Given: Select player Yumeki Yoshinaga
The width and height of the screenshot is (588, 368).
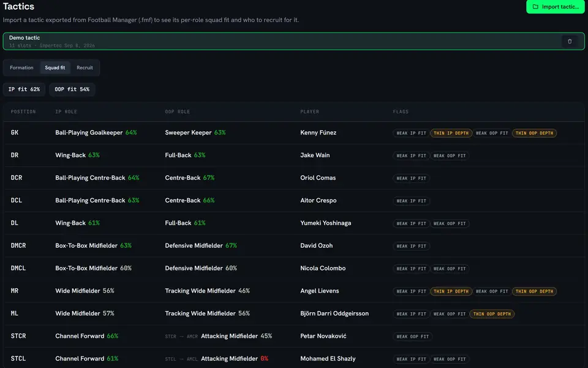Looking at the screenshot, I should (326, 223).
